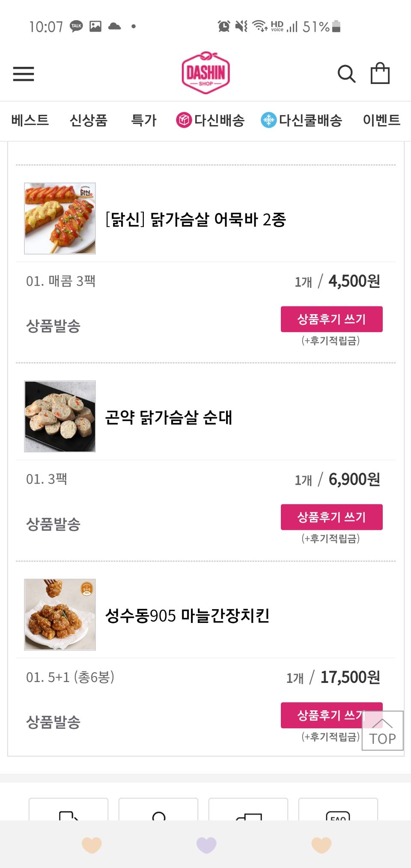This screenshot has height=868, width=411.
Task: Go to the 특가 tab
Action: [143, 120]
